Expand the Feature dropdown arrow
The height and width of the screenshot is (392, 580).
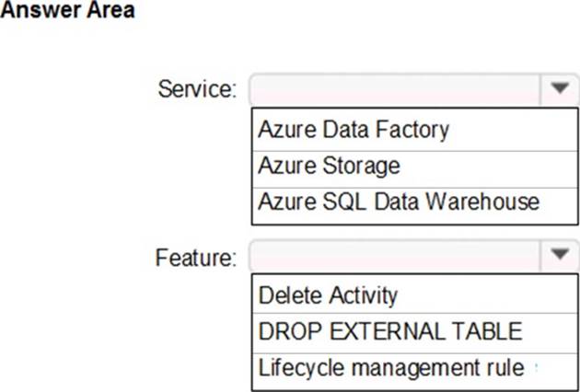pyautogui.click(x=558, y=256)
